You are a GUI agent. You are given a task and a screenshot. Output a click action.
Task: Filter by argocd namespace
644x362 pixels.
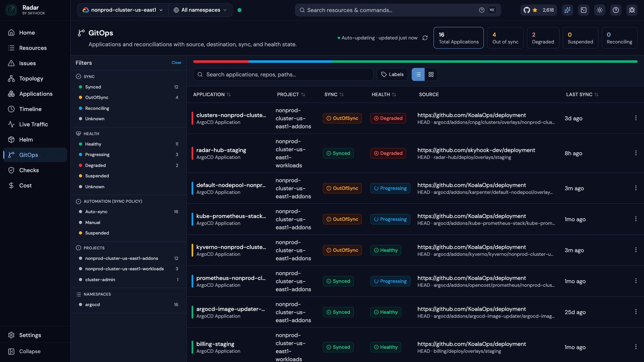(x=129, y=304)
